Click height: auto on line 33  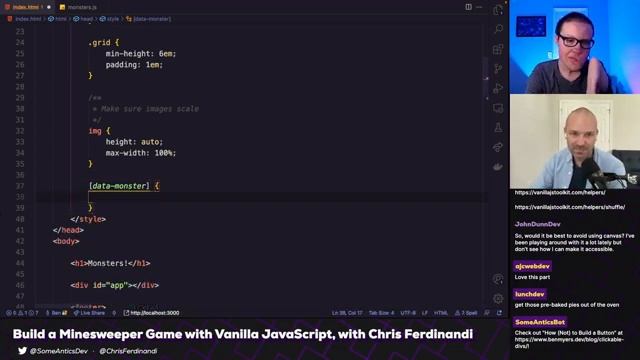click(x=134, y=142)
